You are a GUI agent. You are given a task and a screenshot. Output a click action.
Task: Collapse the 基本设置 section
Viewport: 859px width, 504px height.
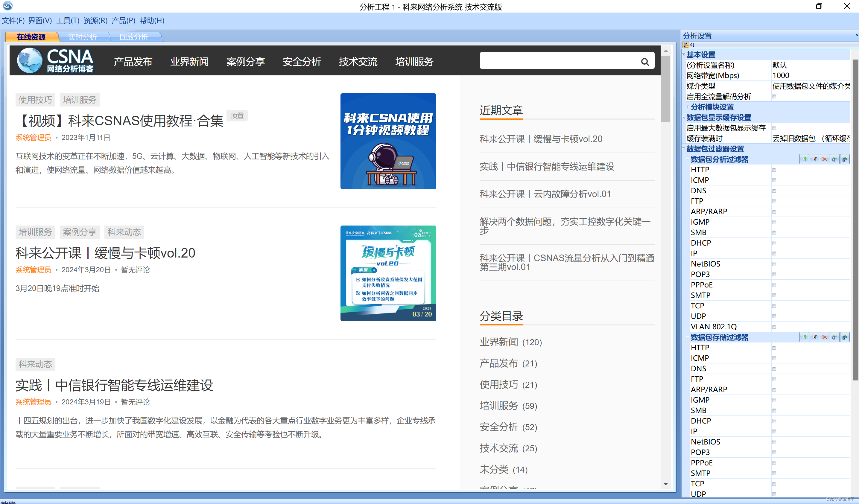[683, 54]
